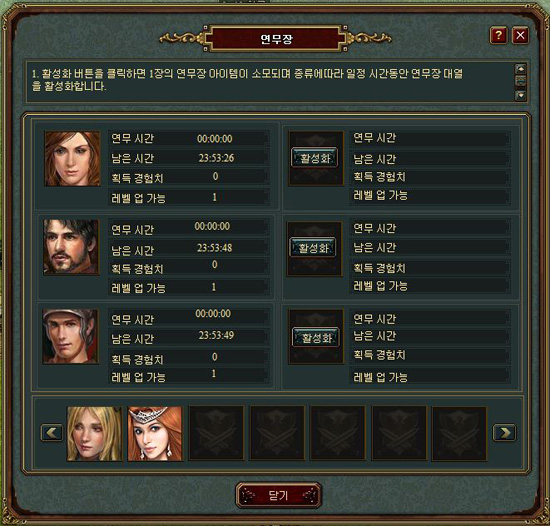Click the red-haired woman training portrait
The height and width of the screenshot is (526, 550).
coord(72,159)
